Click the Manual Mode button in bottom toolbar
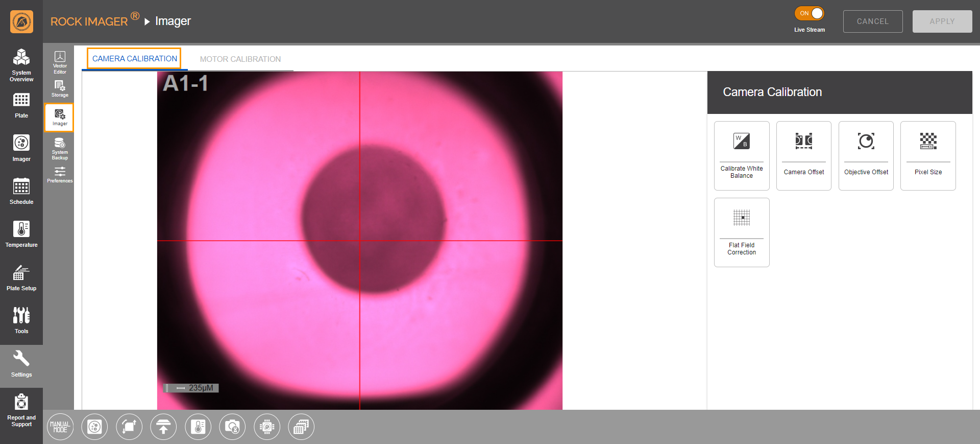 (x=60, y=427)
